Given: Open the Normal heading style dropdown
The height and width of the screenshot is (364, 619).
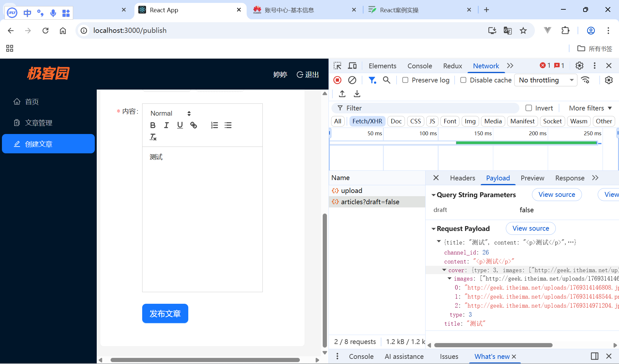Looking at the screenshot, I should click(x=171, y=113).
